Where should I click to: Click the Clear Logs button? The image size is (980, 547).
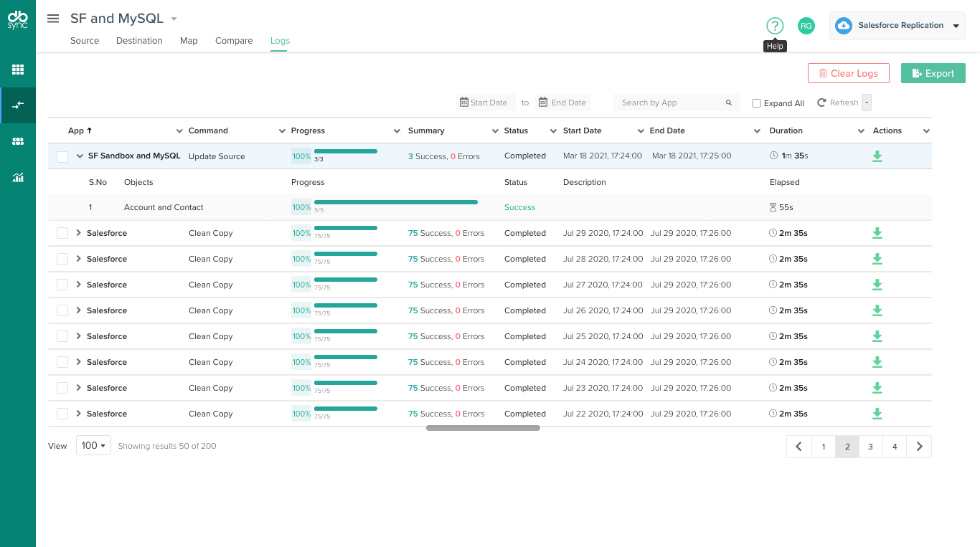(849, 73)
